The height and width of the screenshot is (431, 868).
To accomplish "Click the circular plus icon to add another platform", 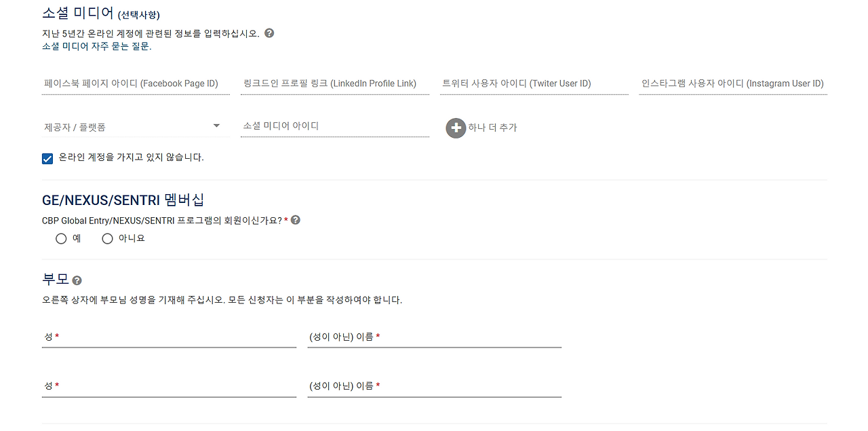I will (x=456, y=128).
